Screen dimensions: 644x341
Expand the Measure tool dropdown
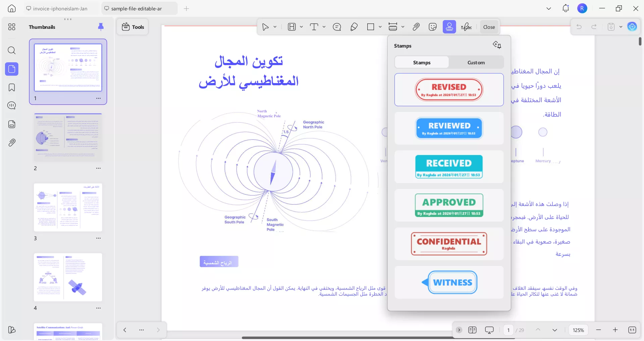(x=403, y=26)
